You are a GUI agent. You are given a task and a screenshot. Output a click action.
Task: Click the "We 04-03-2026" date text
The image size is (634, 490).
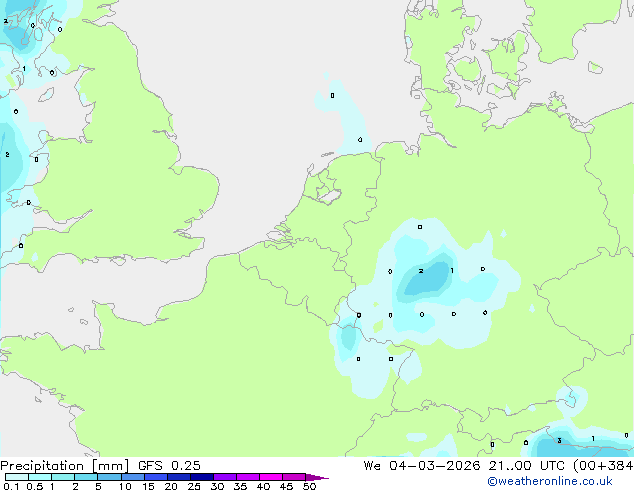pyautogui.click(x=422, y=466)
